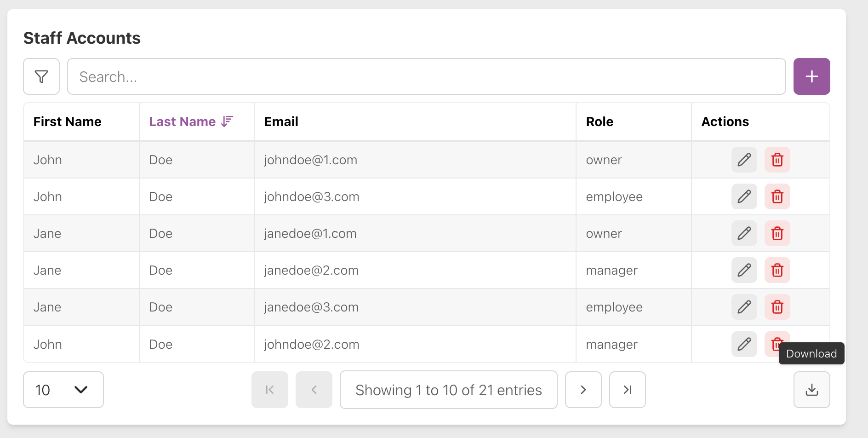868x438 pixels.
Task: Select the janedoe@2.com email cell
Action: click(x=415, y=270)
